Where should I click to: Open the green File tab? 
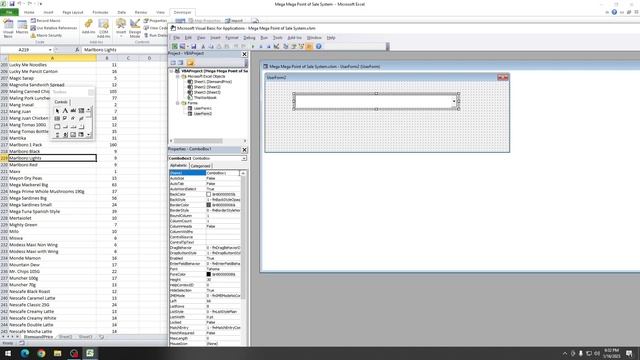(x=9, y=12)
